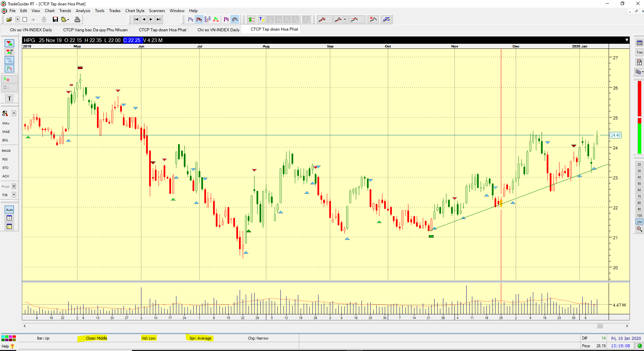Click the Print icon in toolbar
The image size is (644, 351).
77,20
